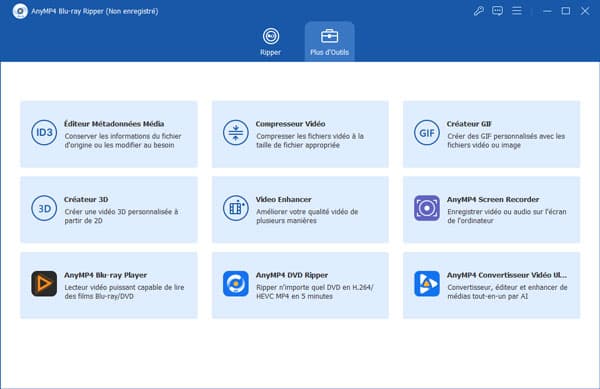Click the Éditeur Métadonnées Média title
Screen dimensions: 600x389
point(114,124)
